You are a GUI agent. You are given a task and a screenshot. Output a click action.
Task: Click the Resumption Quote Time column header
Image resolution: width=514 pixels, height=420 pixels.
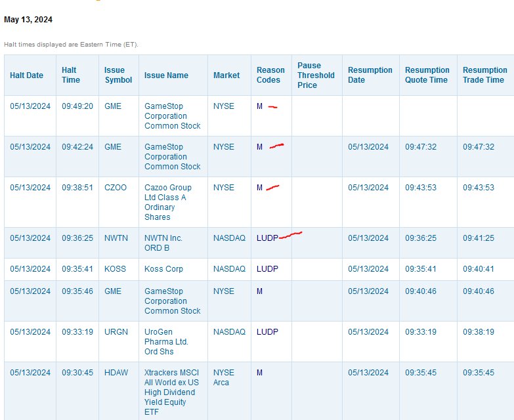coord(427,75)
